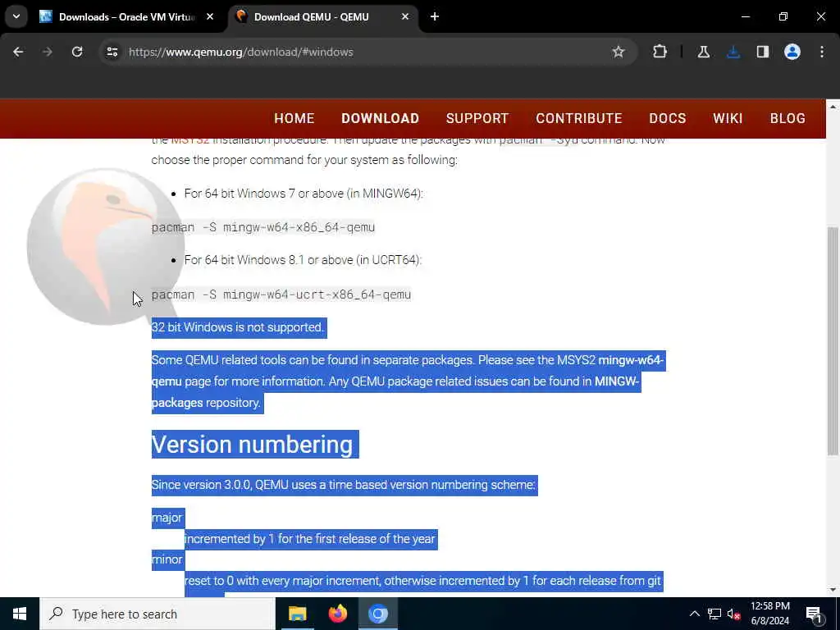Open CONTRIBUTE in QEMU navigation
840x630 pixels.
[579, 118]
